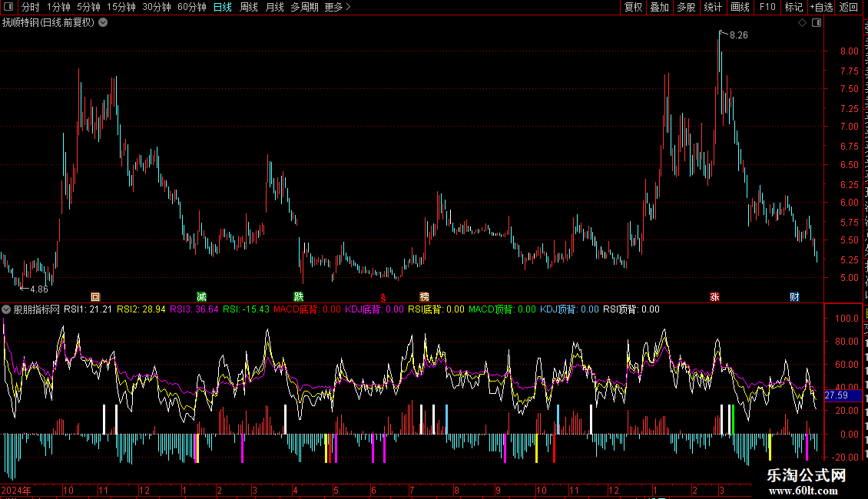
Task: Click the green 减 event marker
Action: [x=201, y=297]
